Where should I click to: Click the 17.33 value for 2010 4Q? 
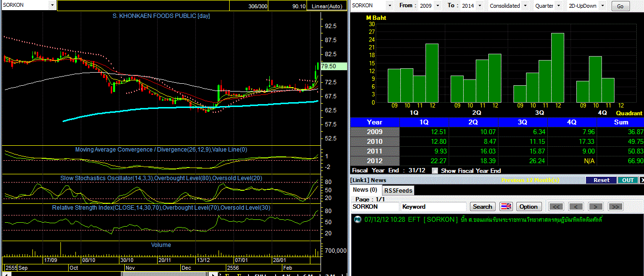click(x=585, y=141)
